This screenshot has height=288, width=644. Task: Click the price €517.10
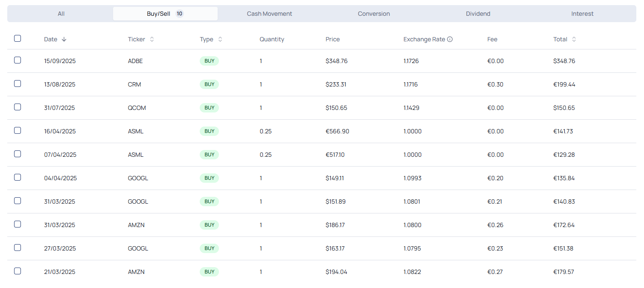click(335, 155)
